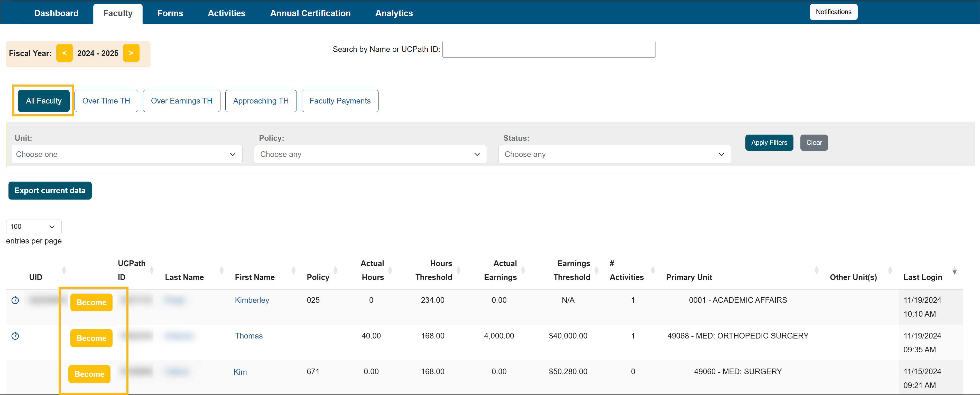Sort table by Last Login arrow

(x=955, y=271)
